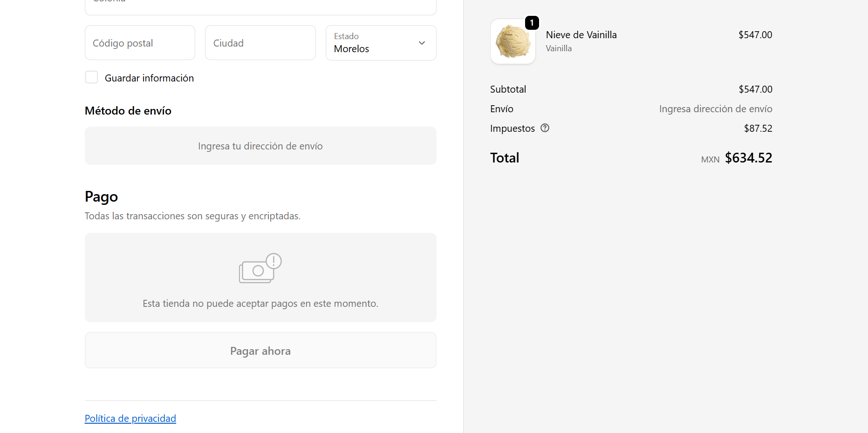
Task: Click the Envío row in order summary
Action: 631,109
